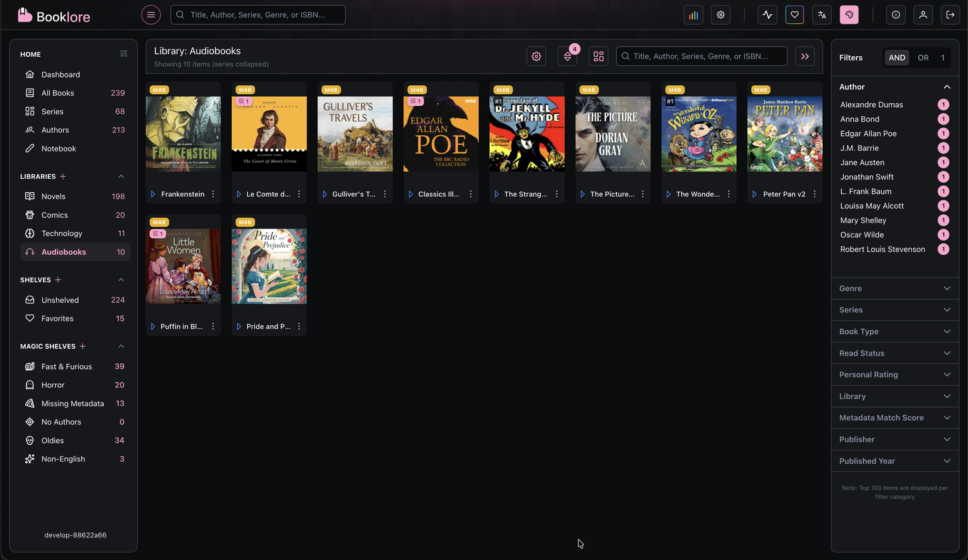This screenshot has width=968, height=560.
Task: Select the AND filter mode
Action: 897,57
